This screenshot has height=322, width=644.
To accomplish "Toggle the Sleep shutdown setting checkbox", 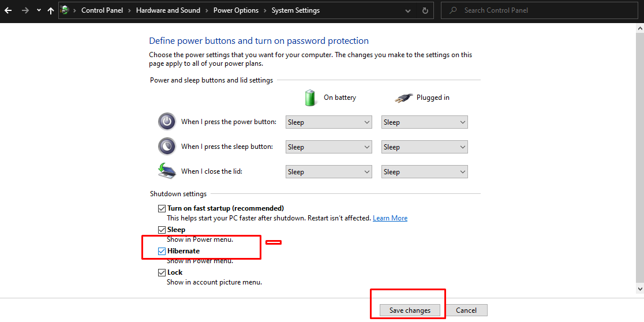I will click(x=162, y=230).
